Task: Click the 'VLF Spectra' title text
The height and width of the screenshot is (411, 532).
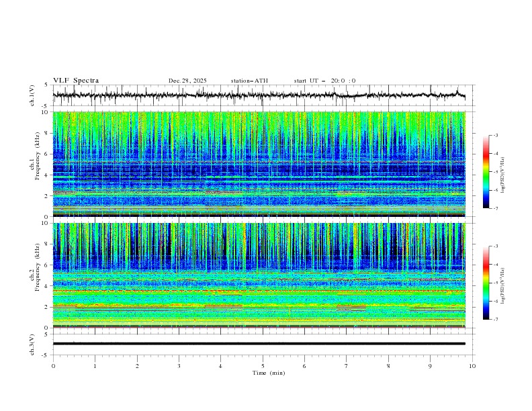Action: (x=76, y=81)
